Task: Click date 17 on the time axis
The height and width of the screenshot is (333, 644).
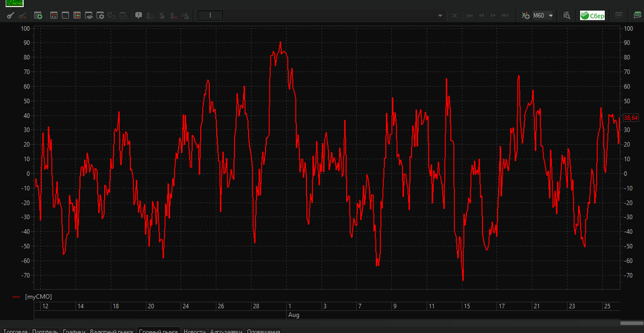Action: (501, 306)
